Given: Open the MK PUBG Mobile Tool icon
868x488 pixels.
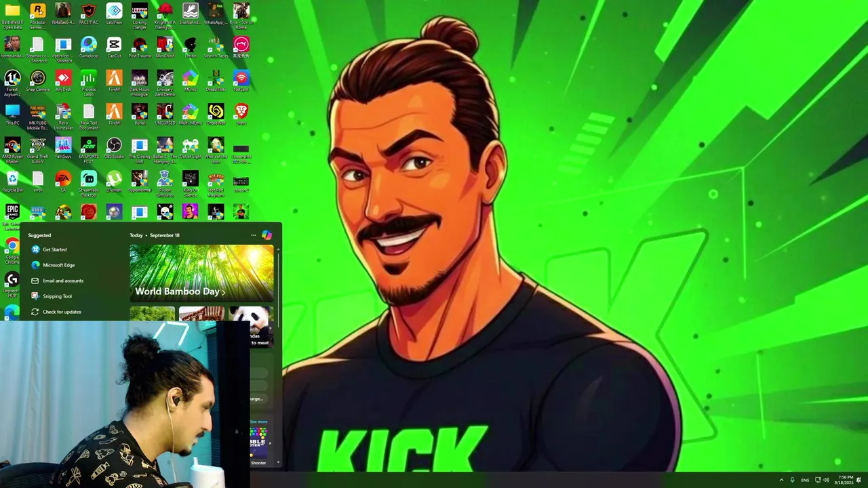Looking at the screenshot, I should pyautogui.click(x=38, y=117).
